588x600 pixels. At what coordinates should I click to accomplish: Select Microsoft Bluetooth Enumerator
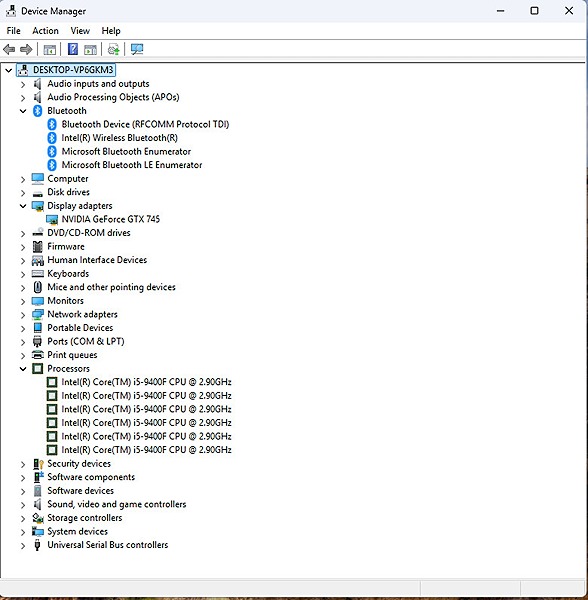pos(126,152)
